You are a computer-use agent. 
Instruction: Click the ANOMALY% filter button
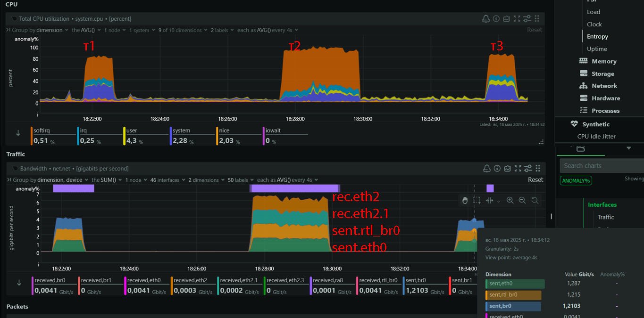[576, 180]
